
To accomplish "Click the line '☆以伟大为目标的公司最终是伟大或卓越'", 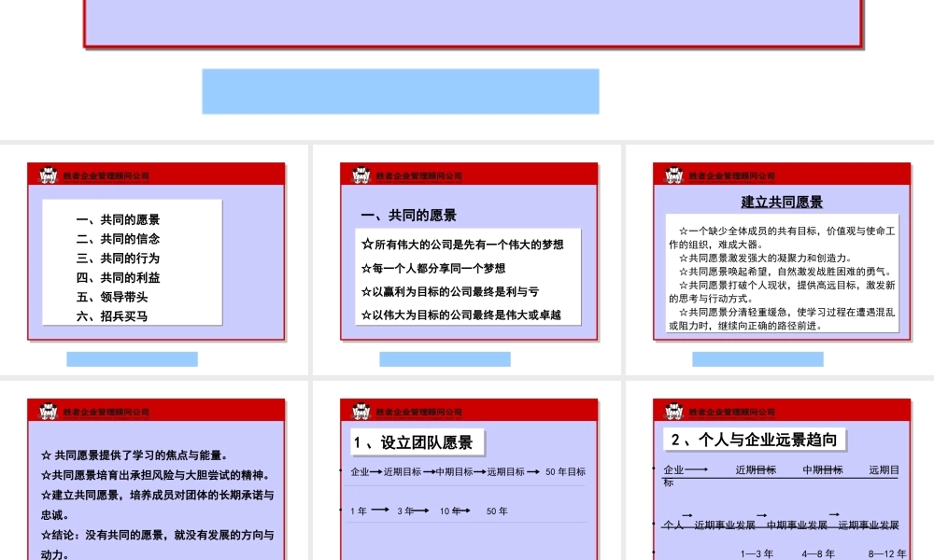I will tap(461, 315).
